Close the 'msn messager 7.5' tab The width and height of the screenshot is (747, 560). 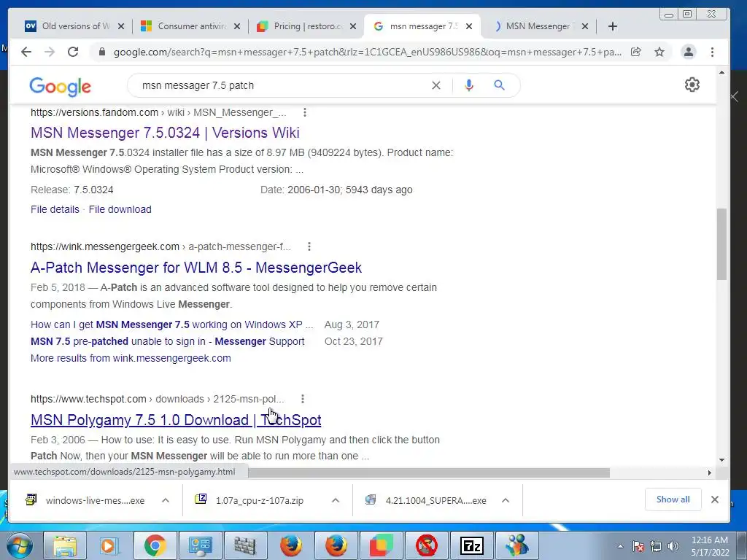[x=469, y=26]
